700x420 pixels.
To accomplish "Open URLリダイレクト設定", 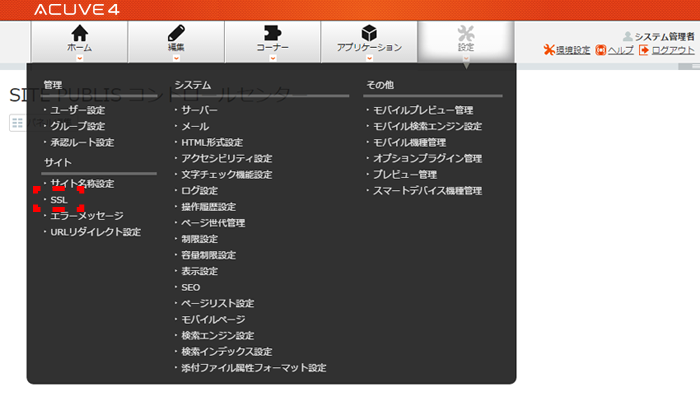I will [96, 232].
